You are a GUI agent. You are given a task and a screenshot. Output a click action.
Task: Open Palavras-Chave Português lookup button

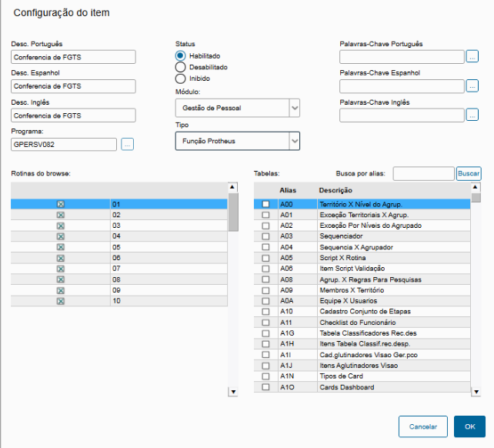(x=472, y=56)
